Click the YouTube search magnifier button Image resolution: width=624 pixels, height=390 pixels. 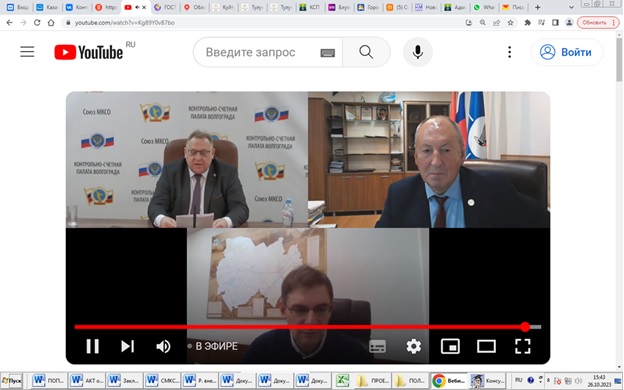366,52
